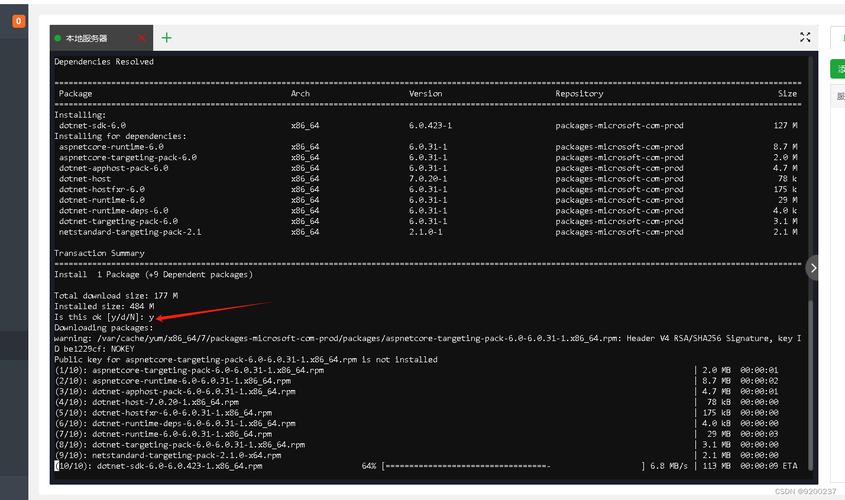The width and height of the screenshot is (845, 500).
Task: Click the Repository column header text
Action: pos(579,94)
